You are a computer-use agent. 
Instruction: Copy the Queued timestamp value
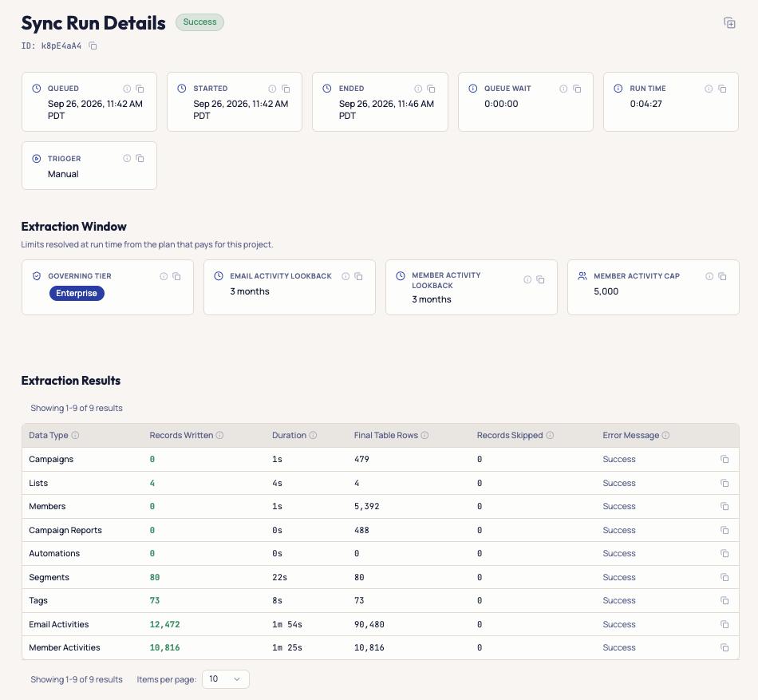tap(140, 89)
